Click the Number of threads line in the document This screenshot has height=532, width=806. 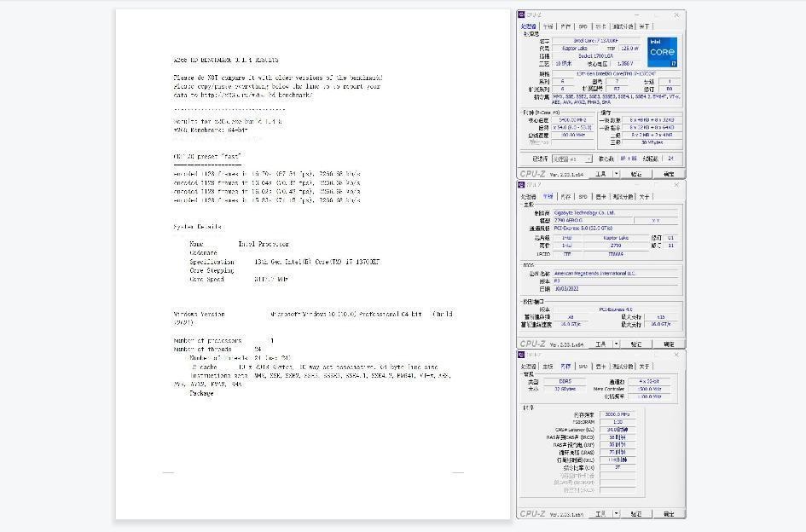pyautogui.click(x=217, y=350)
